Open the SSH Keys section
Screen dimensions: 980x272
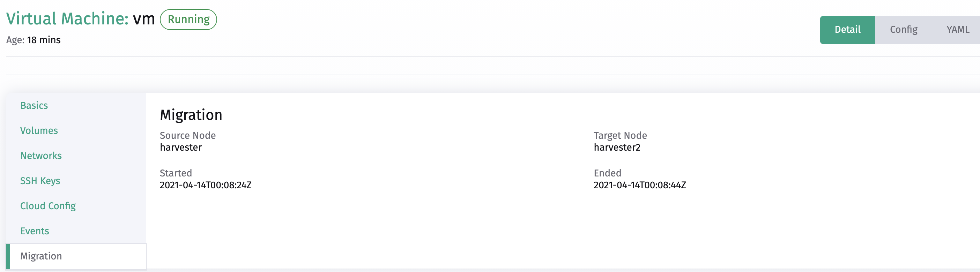[x=40, y=180]
